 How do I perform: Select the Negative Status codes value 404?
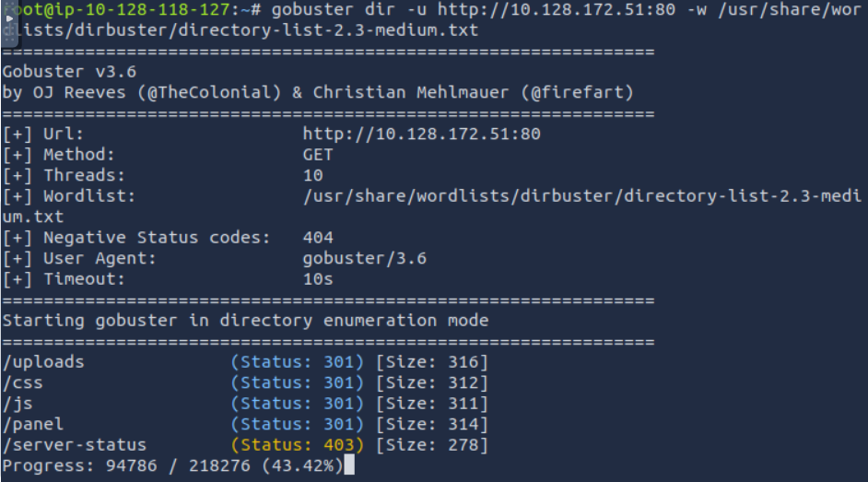[317, 238]
